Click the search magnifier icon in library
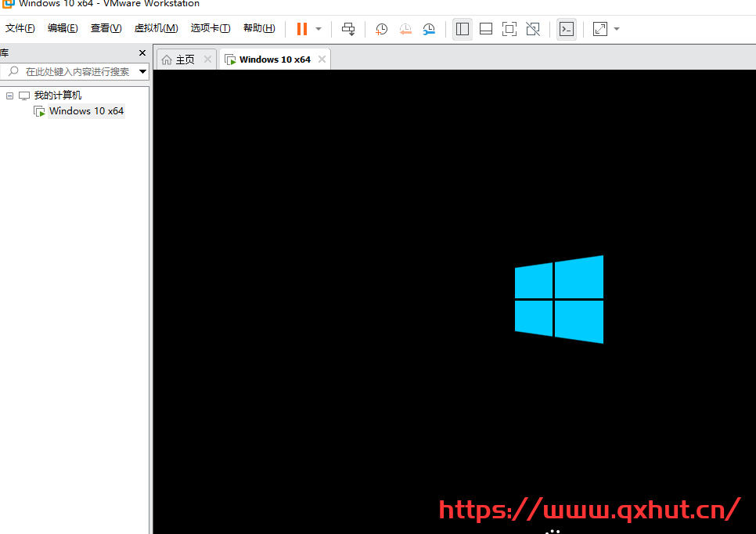Viewport: 756px width, 534px height. 13,71
